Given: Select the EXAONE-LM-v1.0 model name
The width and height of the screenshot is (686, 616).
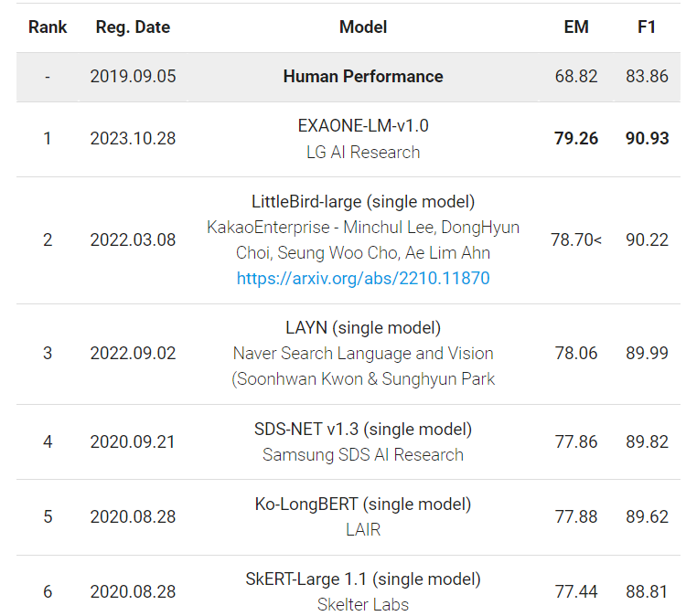Looking at the screenshot, I should pyautogui.click(x=363, y=126).
